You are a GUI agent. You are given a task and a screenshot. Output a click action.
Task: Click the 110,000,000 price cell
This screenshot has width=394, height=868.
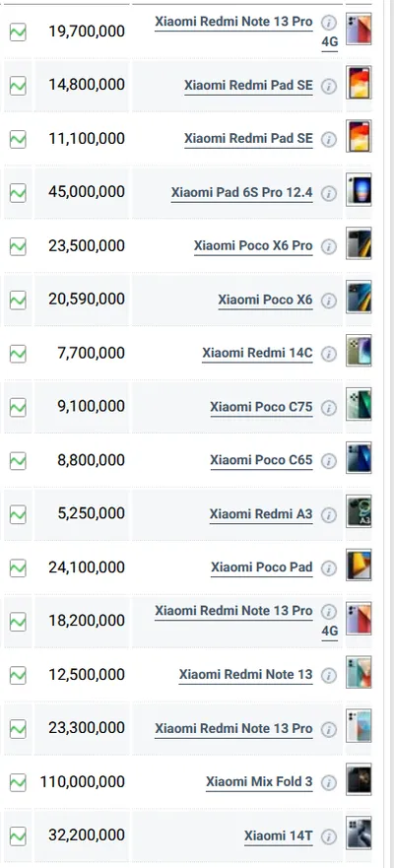click(82, 781)
